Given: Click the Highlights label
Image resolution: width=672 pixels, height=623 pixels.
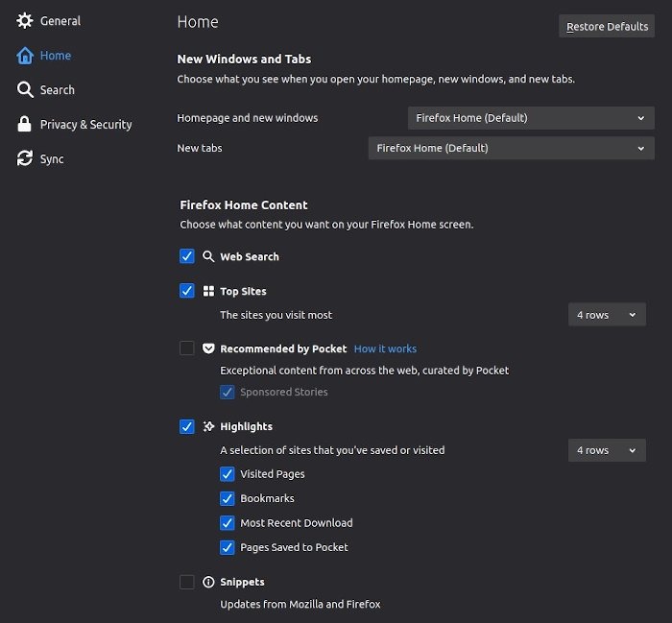Looking at the screenshot, I should (246, 427).
